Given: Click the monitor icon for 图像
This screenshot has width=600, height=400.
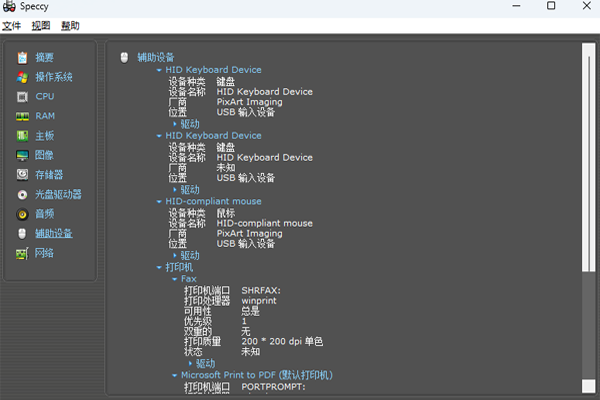Looking at the screenshot, I should click(x=22, y=155).
